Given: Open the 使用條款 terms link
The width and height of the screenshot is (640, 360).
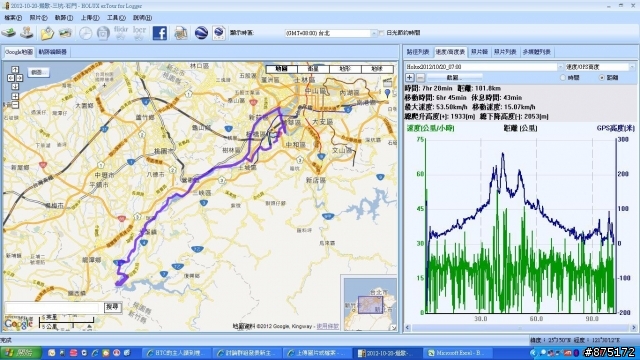Looking at the screenshot, I should 328,326.
